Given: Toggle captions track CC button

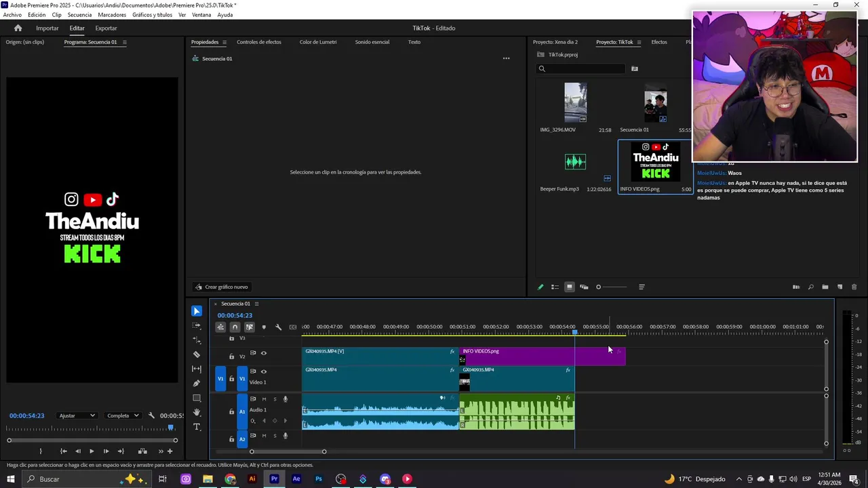Looking at the screenshot, I should (293, 327).
